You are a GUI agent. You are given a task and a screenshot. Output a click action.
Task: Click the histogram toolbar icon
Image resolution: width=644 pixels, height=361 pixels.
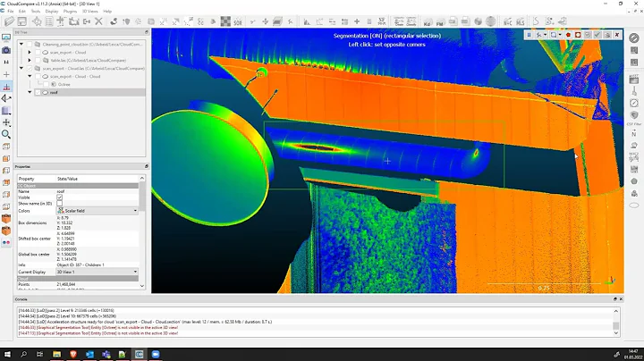tap(307, 21)
